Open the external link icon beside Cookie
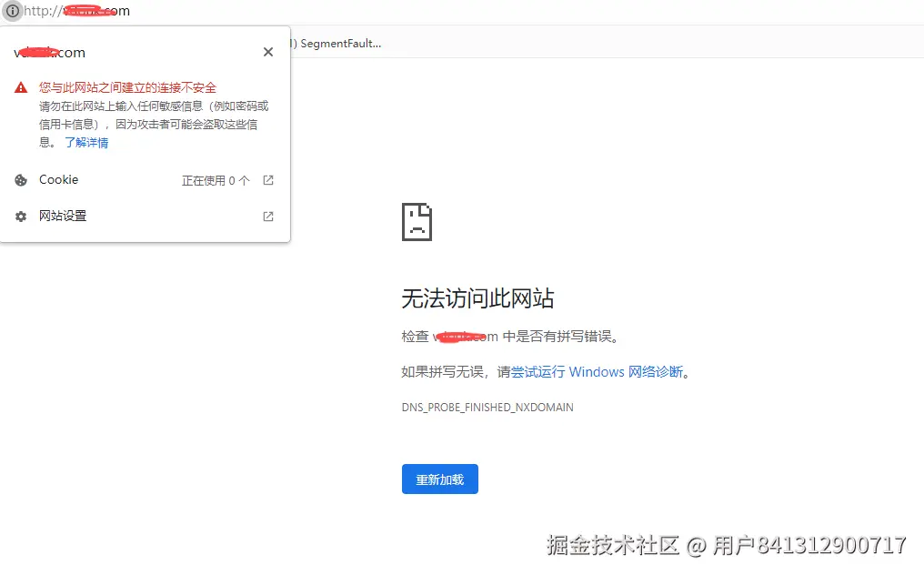 coord(267,179)
